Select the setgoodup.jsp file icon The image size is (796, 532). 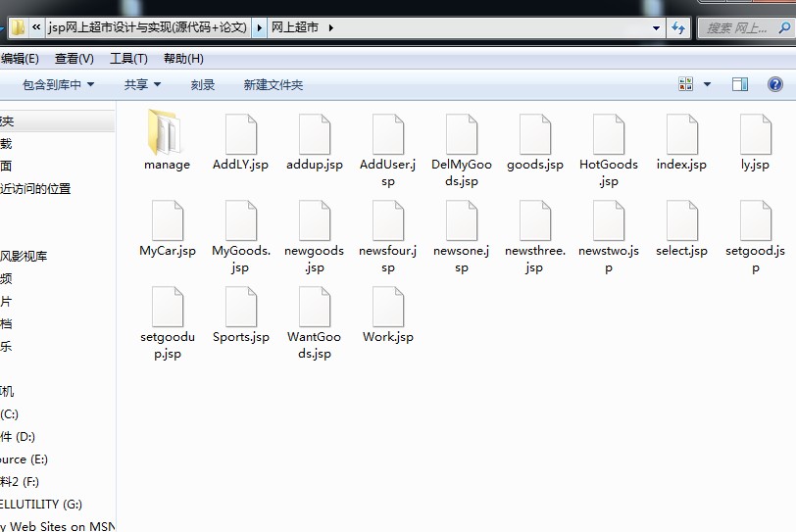click(168, 307)
